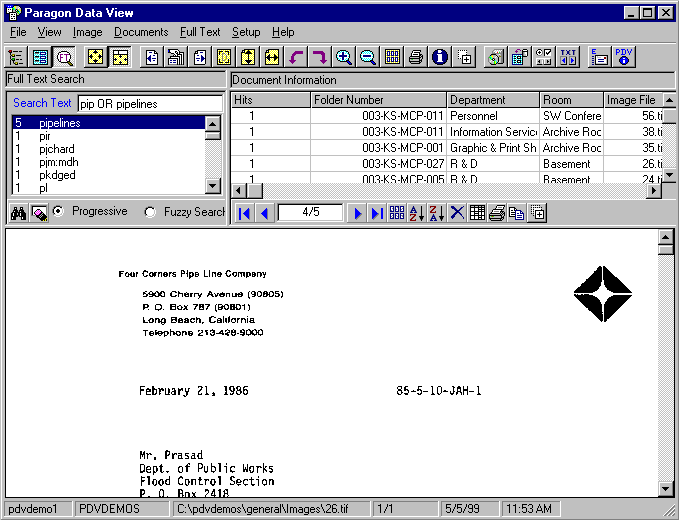
Task: Click the Image File column header
Action: click(633, 100)
